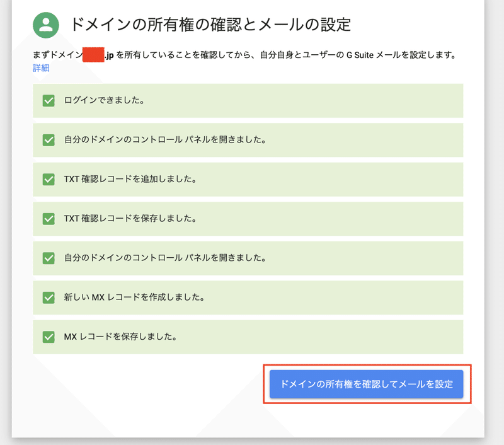The image size is (504, 445).
Task: Click the checkmark icon on MX レコードを保存しました
Action: pyautogui.click(x=49, y=337)
